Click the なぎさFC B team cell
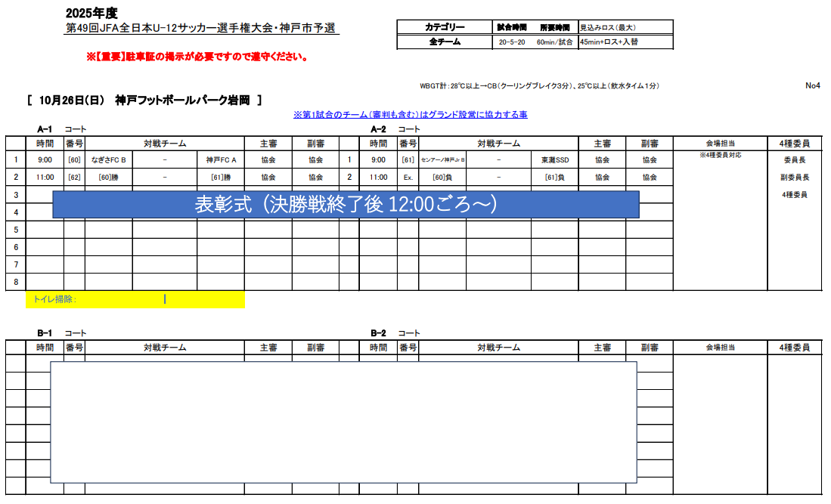 (x=108, y=160)
